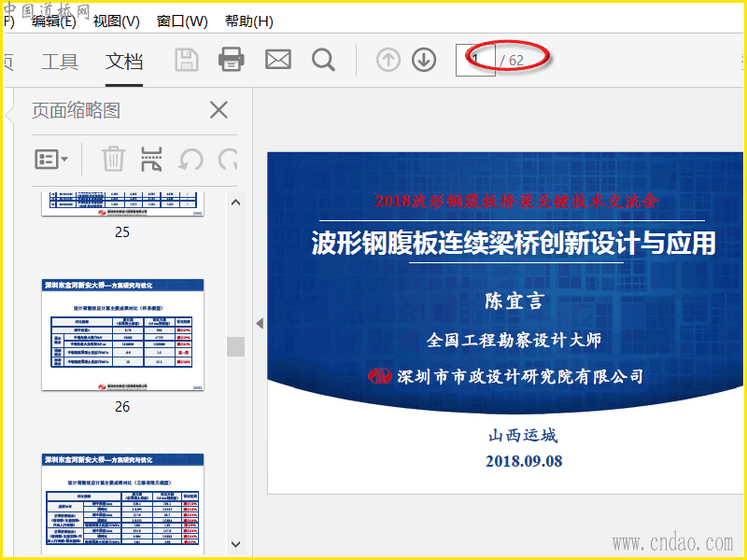Click the text 全国工程勘察设计大师
Viewport: 747px width, 560px height.
click(514, 340)
